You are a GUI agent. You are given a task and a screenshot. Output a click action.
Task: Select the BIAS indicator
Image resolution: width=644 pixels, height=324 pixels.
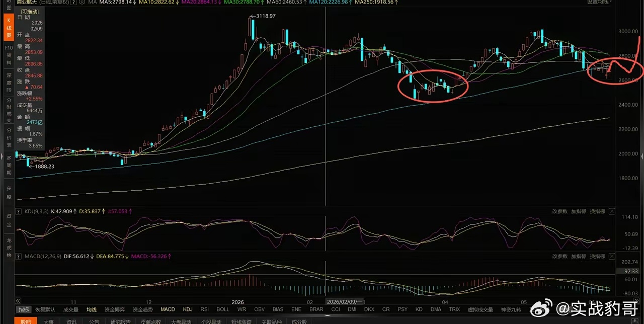(x=278, y=309)
